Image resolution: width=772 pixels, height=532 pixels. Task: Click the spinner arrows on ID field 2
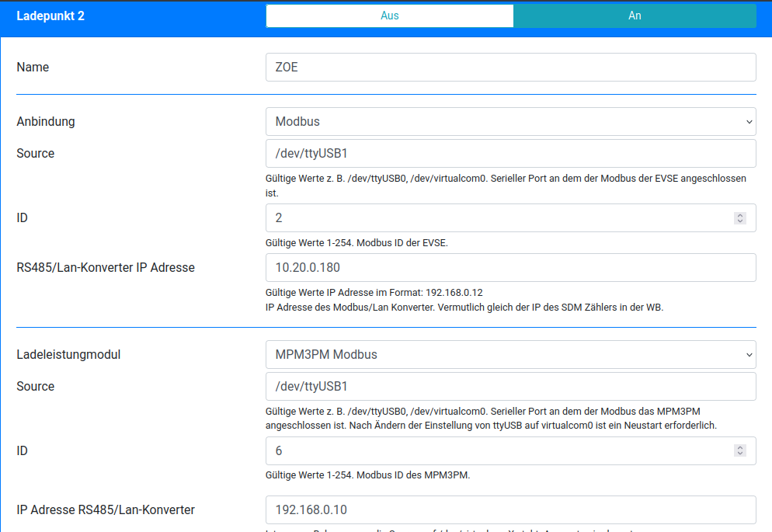[740, 218]
